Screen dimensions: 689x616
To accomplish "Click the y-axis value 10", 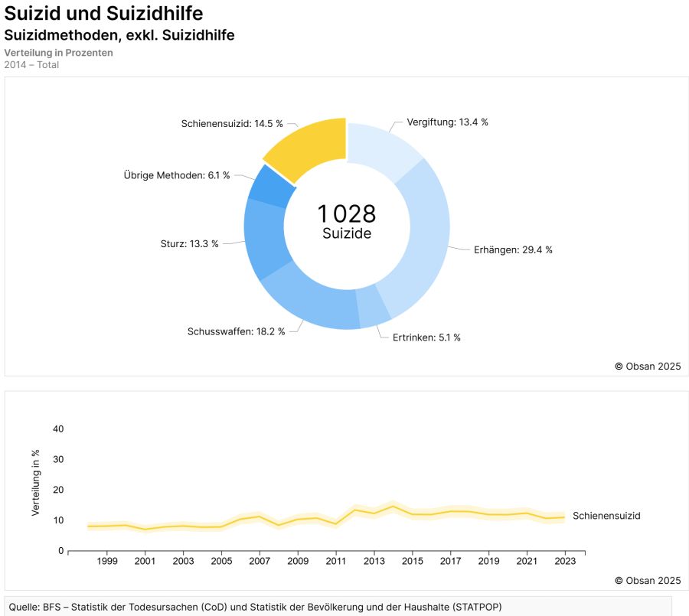I will pos(58,520).
